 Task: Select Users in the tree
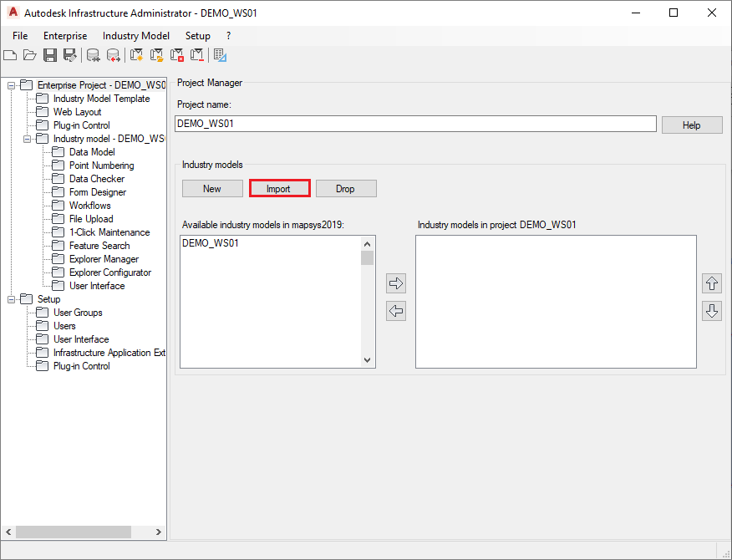64,327
